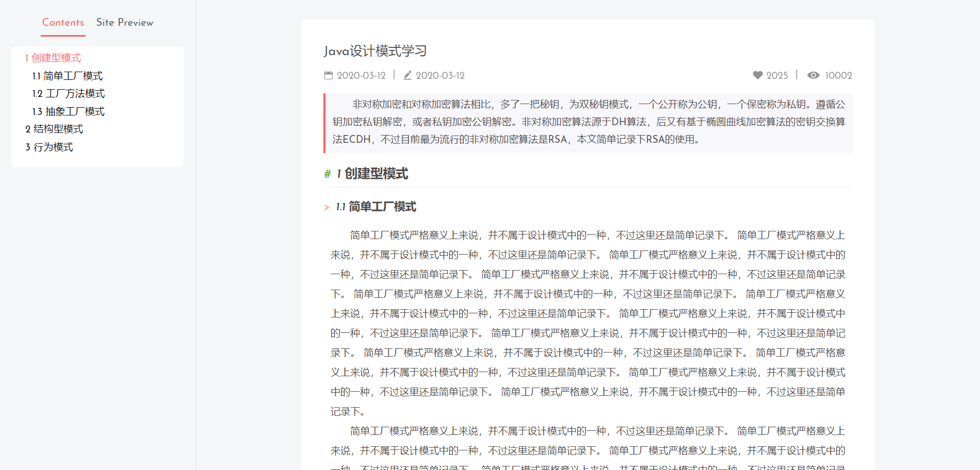Screen dimensions: 980x470
Task: Go to 1.1 简单工厂模式 in sidebar
Action: click(68, 76)
